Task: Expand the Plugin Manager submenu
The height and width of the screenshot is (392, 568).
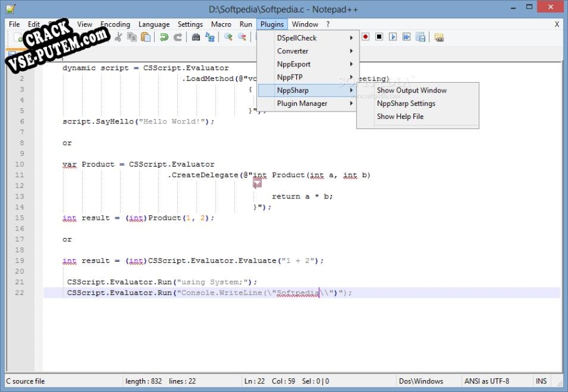Action: pyautogui.click(x=307, y=103)
